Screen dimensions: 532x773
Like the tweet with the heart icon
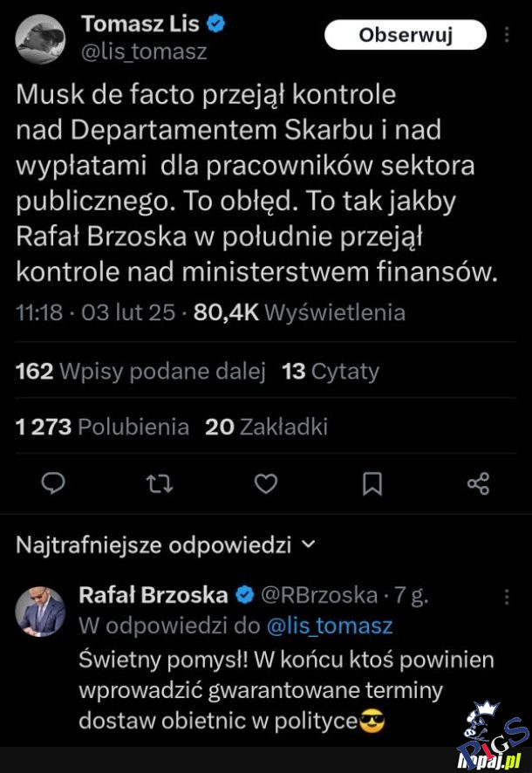pos(266,483)
